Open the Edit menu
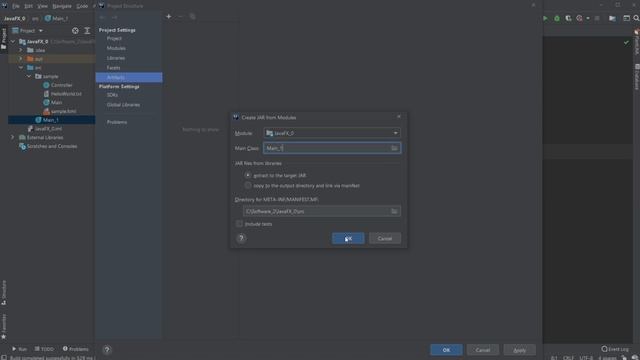This screenshot has height=360, width=640. tap(28, 6)
